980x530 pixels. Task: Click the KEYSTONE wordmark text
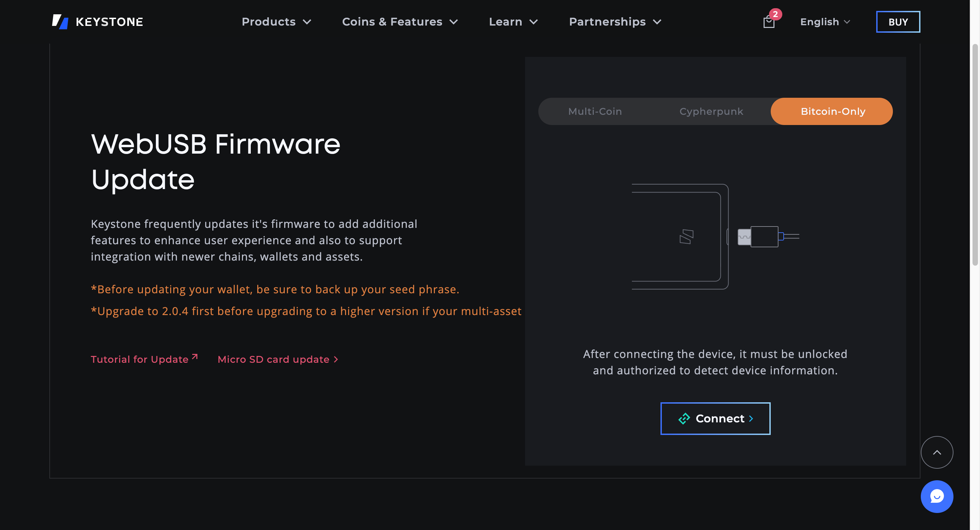click(x=109, y=22)
